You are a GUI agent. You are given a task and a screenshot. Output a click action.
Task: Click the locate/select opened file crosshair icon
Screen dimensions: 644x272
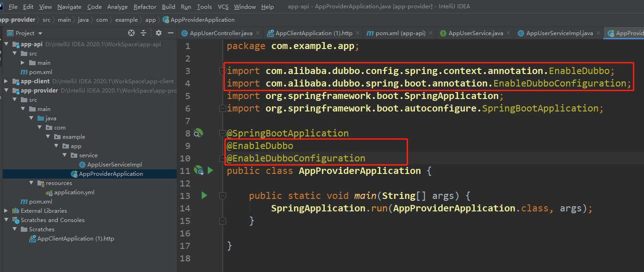click(131, 33)
